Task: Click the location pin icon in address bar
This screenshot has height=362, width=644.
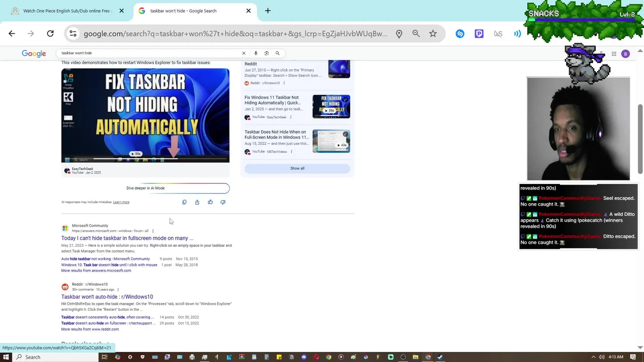Action: coord(399,34)
